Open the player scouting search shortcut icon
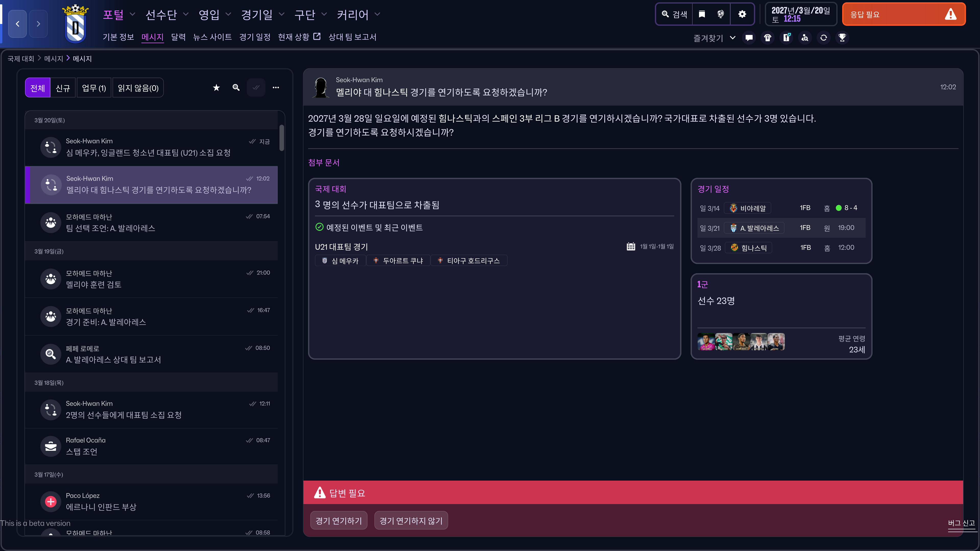 805,38
